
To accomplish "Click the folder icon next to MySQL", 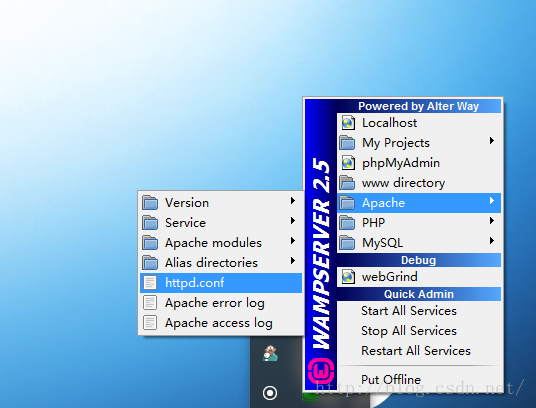I will [x=347, y=243].
